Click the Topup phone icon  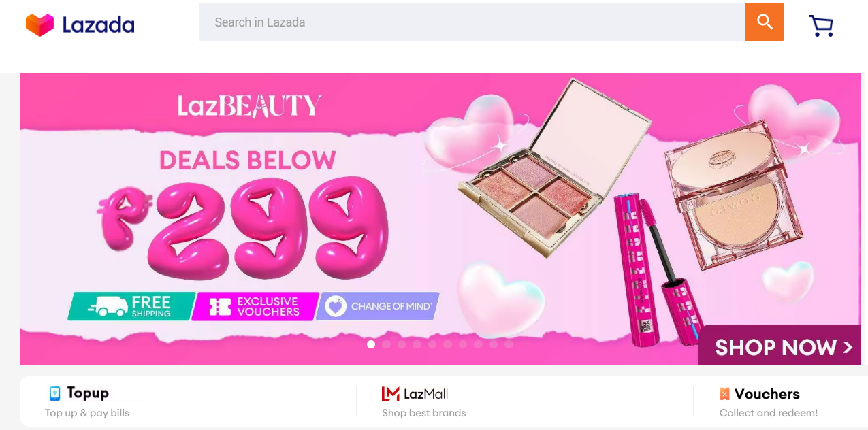coord(55,393)
